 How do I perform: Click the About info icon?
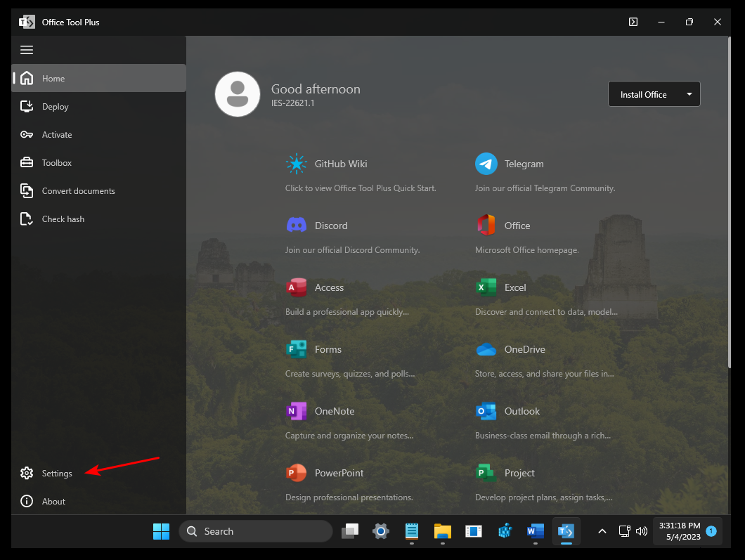(27, 501)
